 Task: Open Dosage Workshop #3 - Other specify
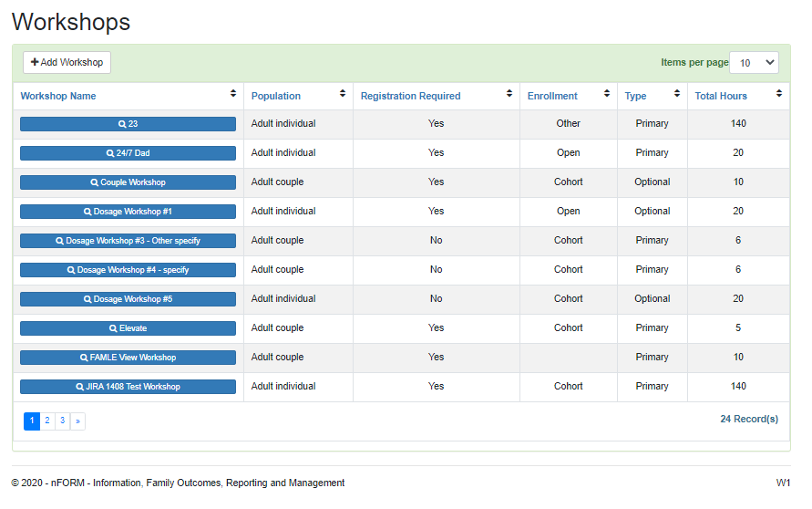128,241
